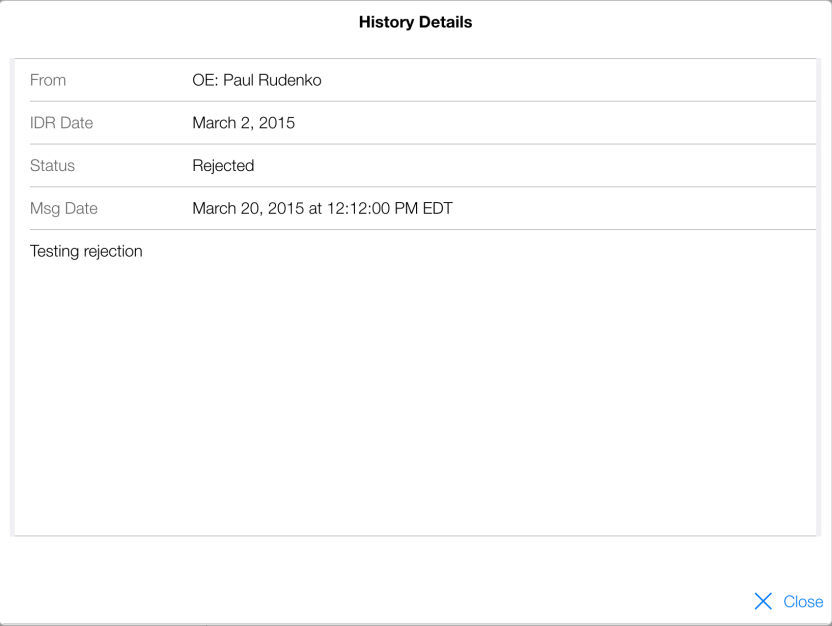
Task: Click the History Details dialog title
Action: pyautogui.click(x=415, y=24)
